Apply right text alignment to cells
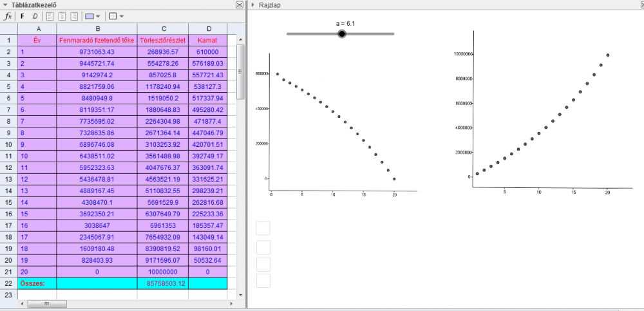The image size is (644, 311). (x=74, y=16)
